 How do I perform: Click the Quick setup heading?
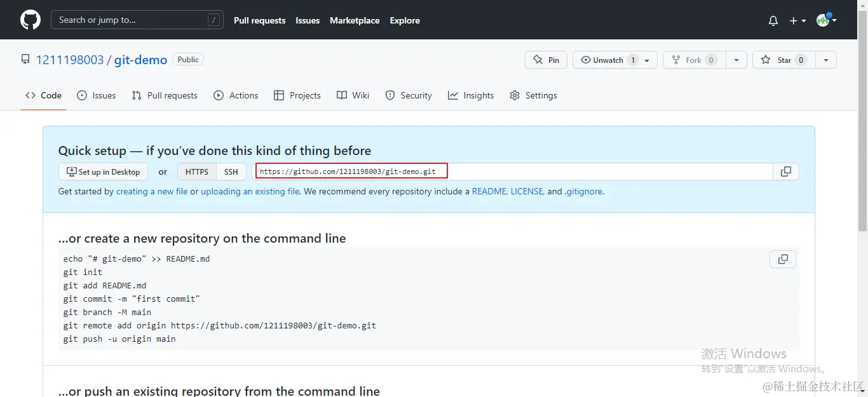[x=215, y=151]
